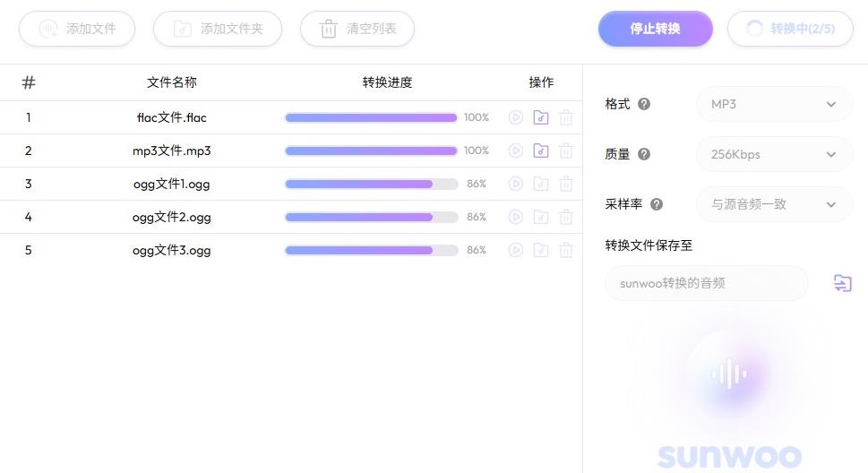Expand the 256Kbps quality dropdown
Image resolution: width=868 pixels, height=473 pixels.
[774, 154]
